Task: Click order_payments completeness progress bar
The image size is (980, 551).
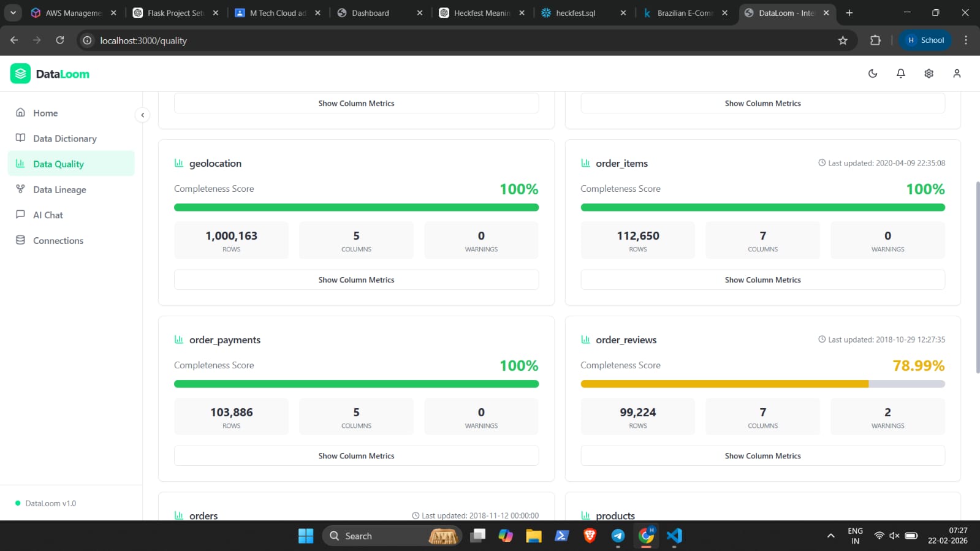Action: click(356, 384)
